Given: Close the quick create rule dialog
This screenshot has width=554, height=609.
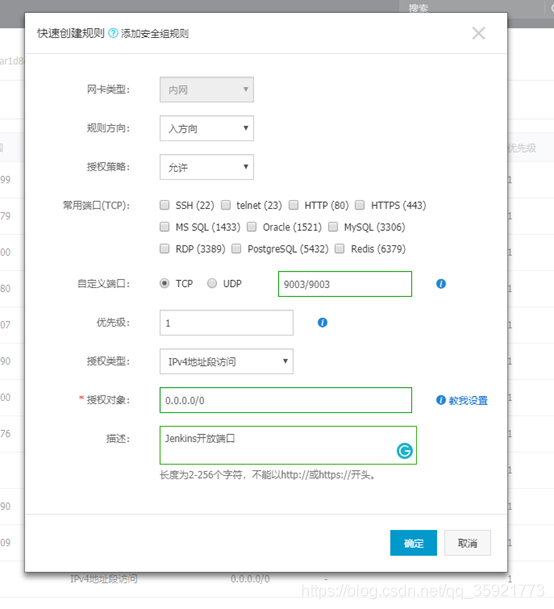Looking at the screenshot, I should [478, 33].
